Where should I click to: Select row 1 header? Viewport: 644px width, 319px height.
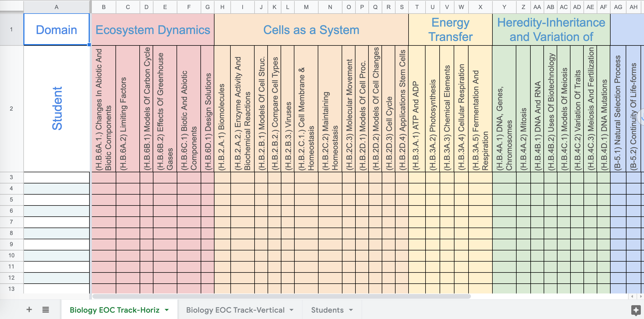(11, 30)
